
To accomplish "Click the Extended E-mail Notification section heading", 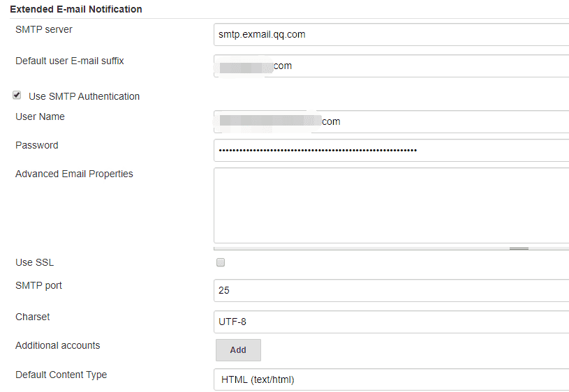I will tap(76, 9).
